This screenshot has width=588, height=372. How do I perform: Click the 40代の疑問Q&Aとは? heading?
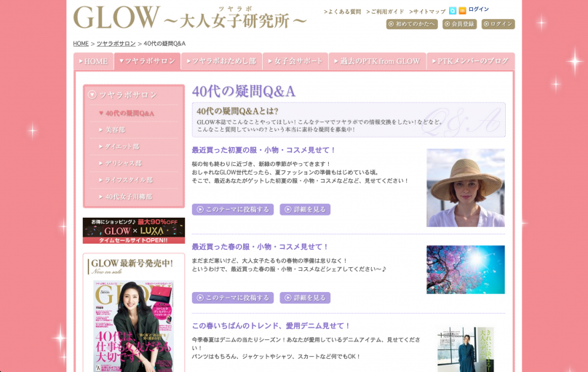pos(237,111)
